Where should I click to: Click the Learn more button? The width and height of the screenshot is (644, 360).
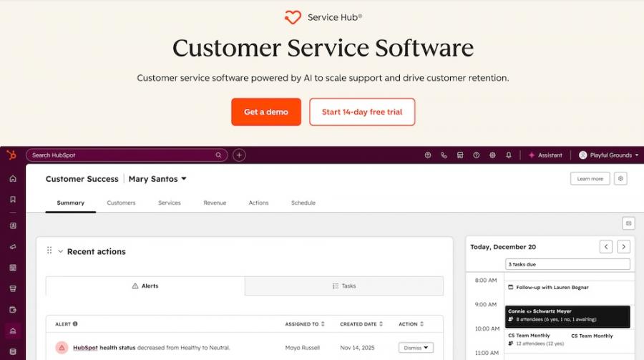pyautogui.click(x=590, y=179)
